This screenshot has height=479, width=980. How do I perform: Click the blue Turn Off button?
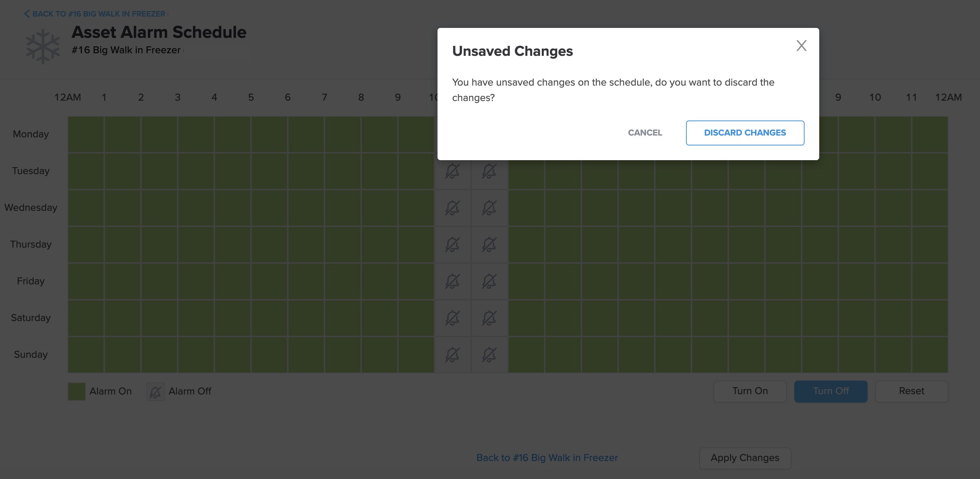tap(831, 391)
